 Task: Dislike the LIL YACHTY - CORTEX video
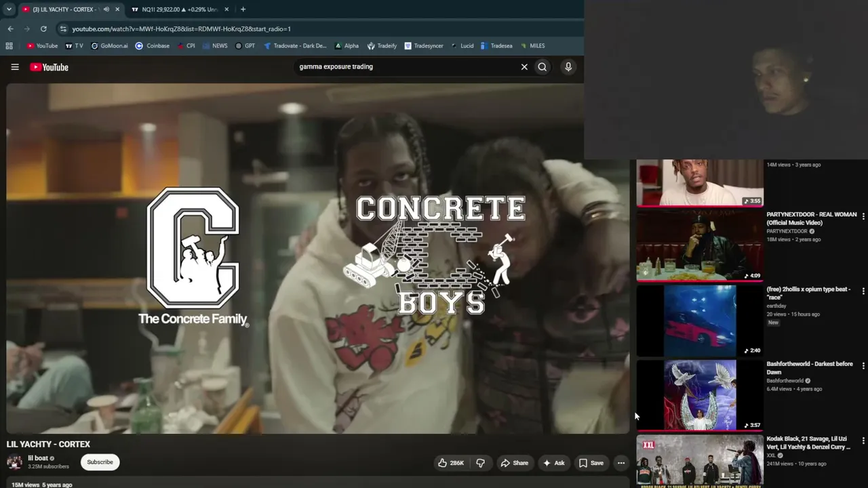click(x=481, y=463)
